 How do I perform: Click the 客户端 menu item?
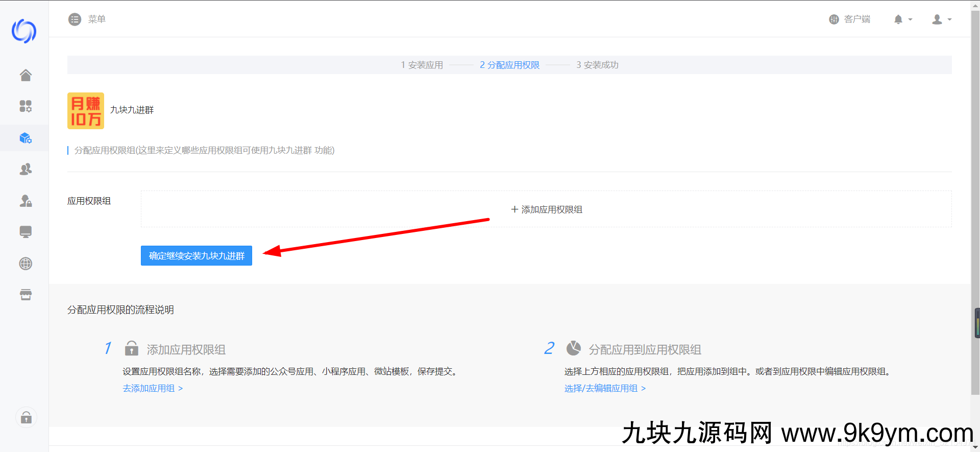[x=850, y=19]
